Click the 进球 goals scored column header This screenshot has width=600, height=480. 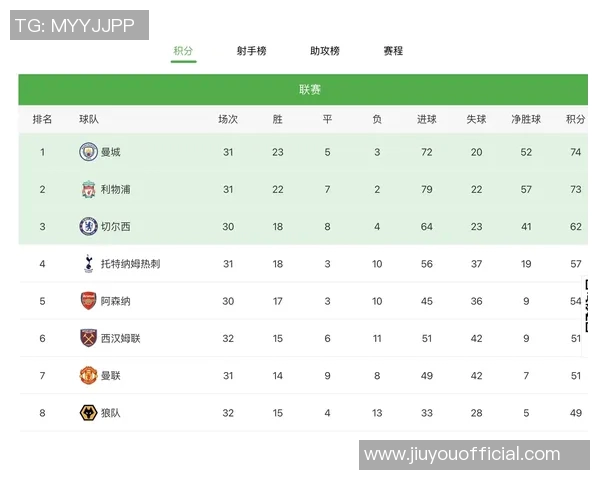coord(427,119)
